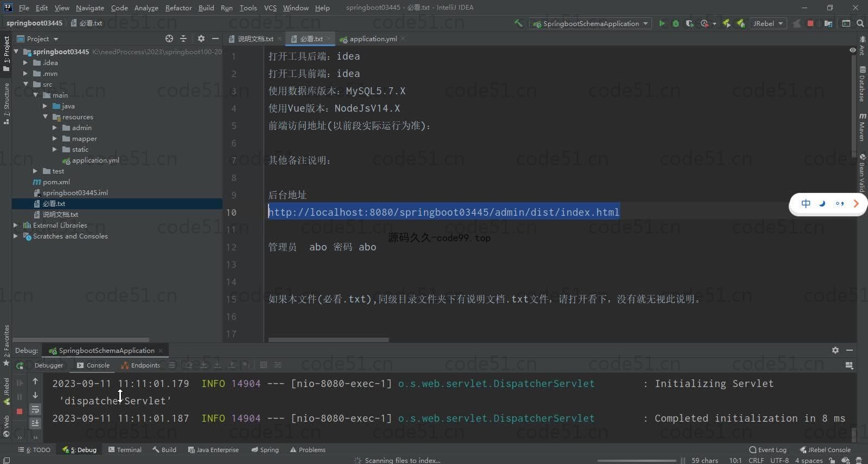
Task: Expand External Libraries node
Action: click(x=16, y=225)
